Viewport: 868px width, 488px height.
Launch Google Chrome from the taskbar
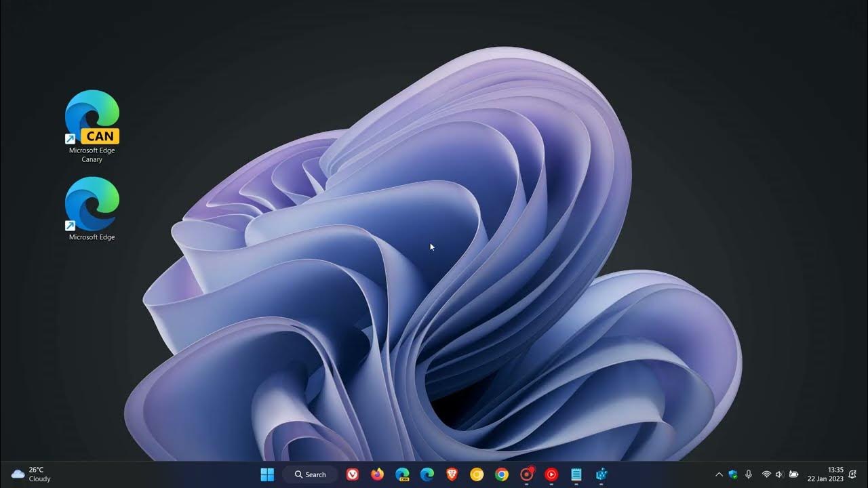coord(502,474)
